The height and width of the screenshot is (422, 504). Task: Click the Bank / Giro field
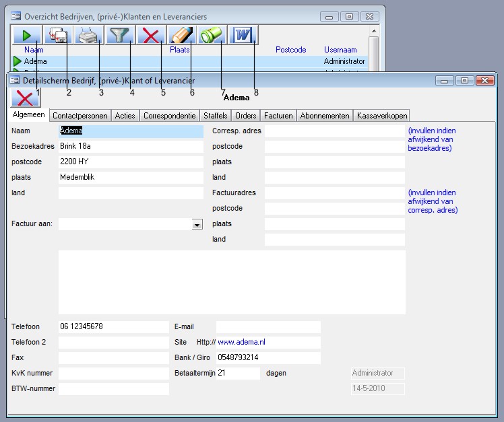pos(268,358)
